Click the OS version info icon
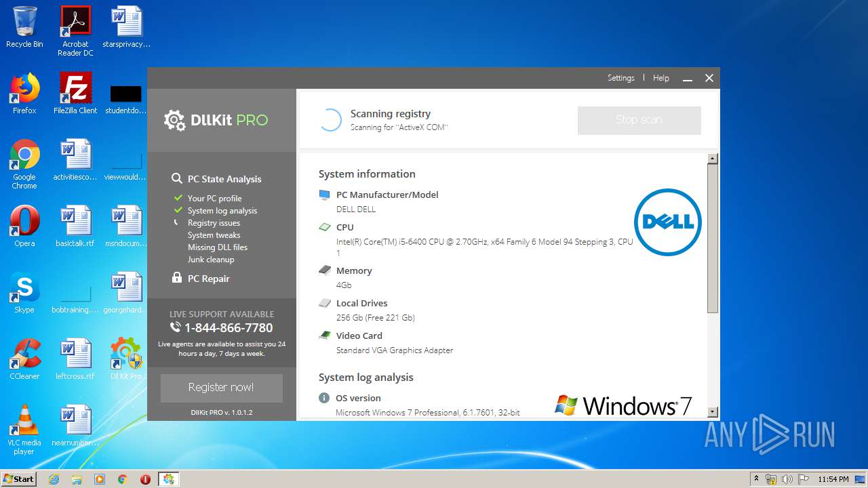The width and height of the screenshot is (868, 488). [324, 398]
